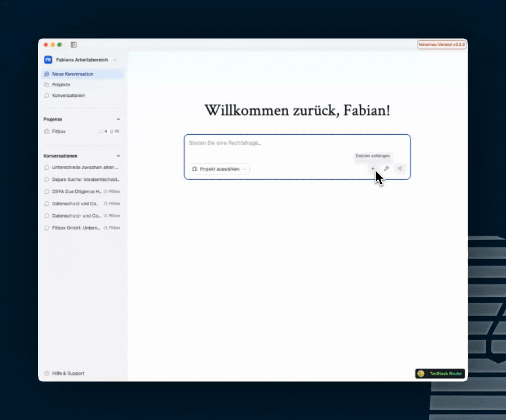Select Konversationen in the sidebar navigation
This screenshot has height=420, width=506.
68,95
